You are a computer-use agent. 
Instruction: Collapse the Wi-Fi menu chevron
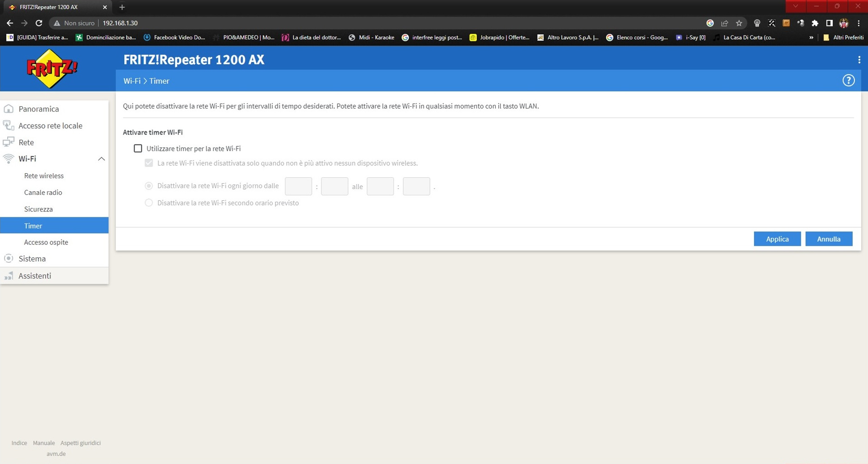tap(101, 158)
